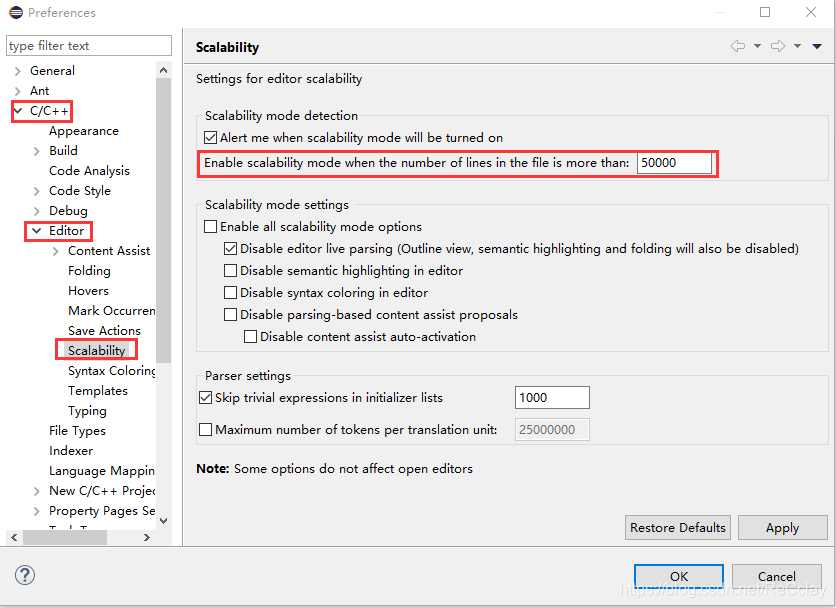Select Indexer preference page

tap(71, 451)
